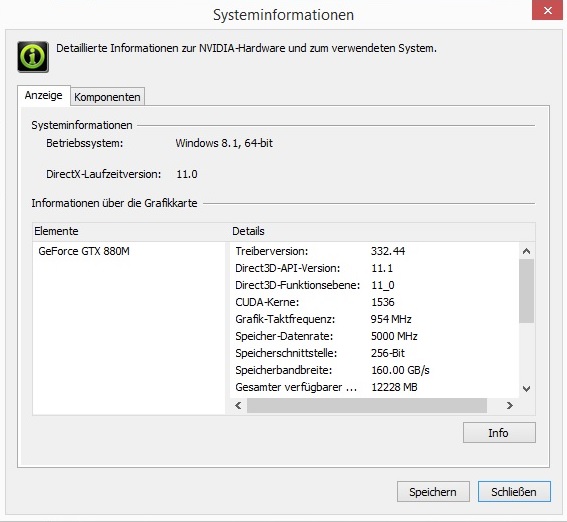Select the Treiberversion 332.44 row
567x522 pixels.
374,251
